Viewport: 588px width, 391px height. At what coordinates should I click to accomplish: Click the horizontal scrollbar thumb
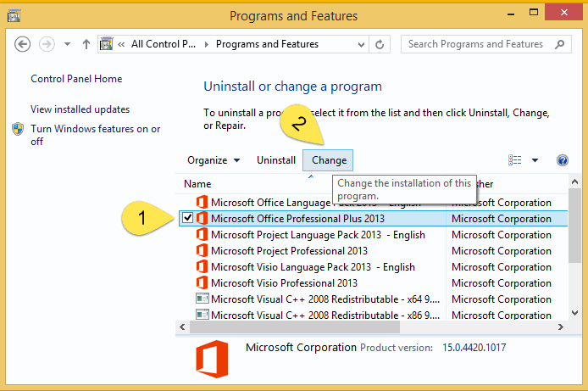point(295,327)
